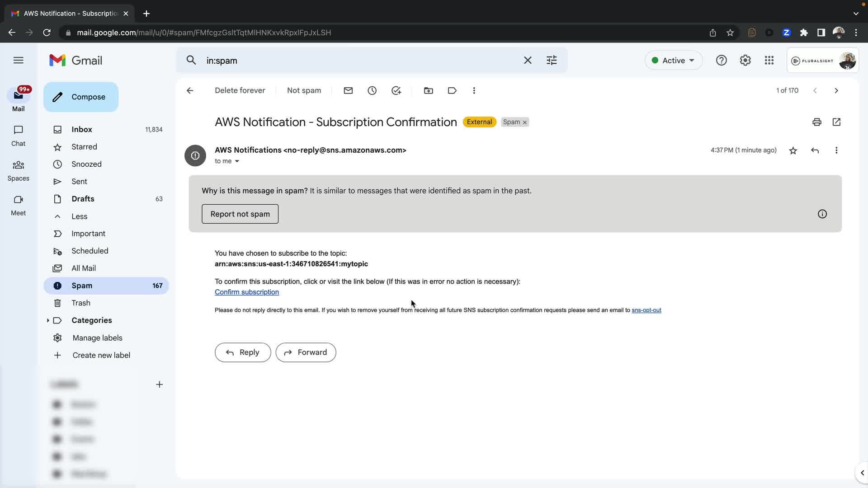Viewport: 868px width, 488px height.
Task: Star this AWS Notification message
Action: click(x=793, y=150)
